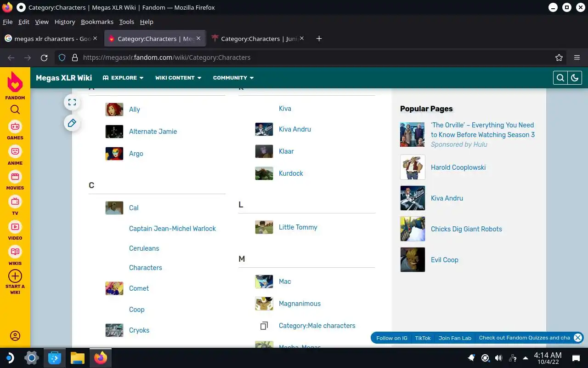Screen dimensions: 588x368
Task: Open the Little Tommy page
Action: 298,227
